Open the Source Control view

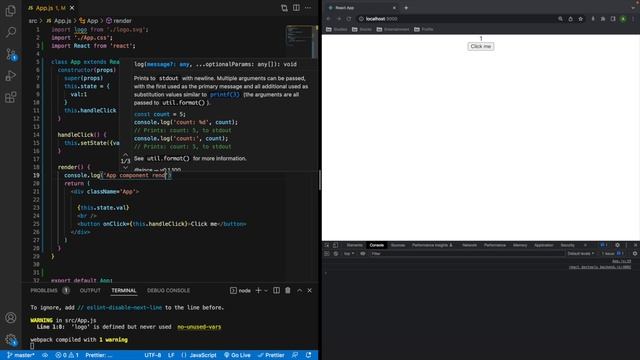coord(11,54)
